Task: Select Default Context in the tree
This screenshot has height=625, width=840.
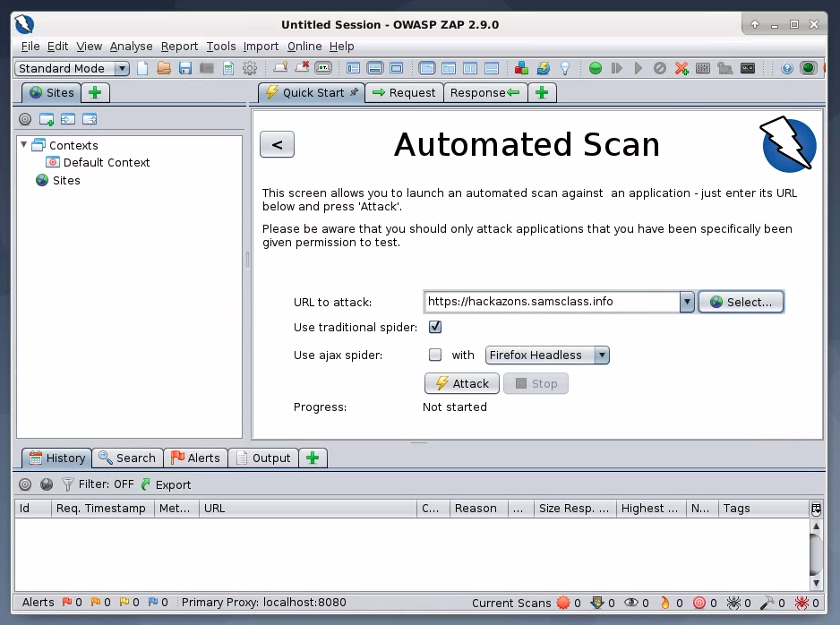Action: pyautogui.click(x=98, y=162)
